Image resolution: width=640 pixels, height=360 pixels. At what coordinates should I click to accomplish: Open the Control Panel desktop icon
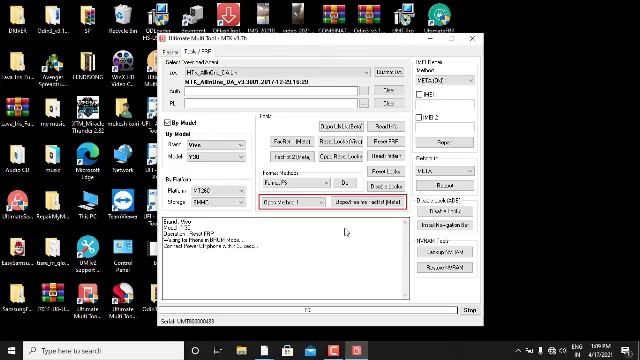tap(122, 254)
